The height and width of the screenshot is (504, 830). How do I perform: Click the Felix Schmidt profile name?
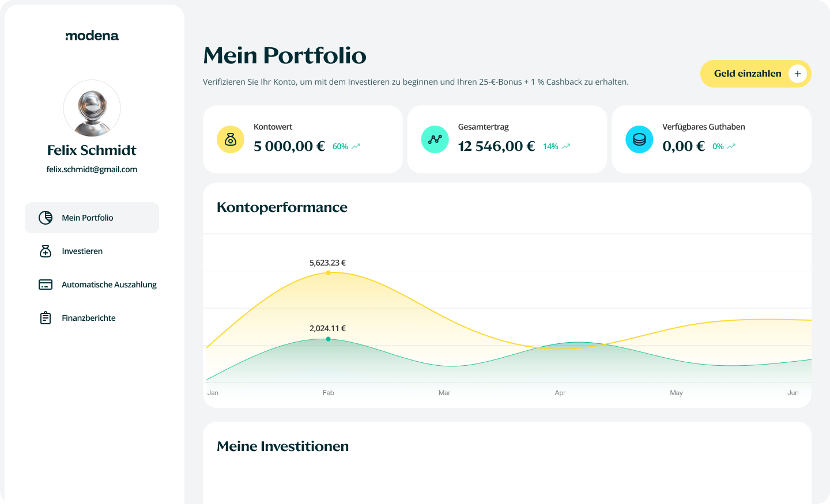coord(92,150)
